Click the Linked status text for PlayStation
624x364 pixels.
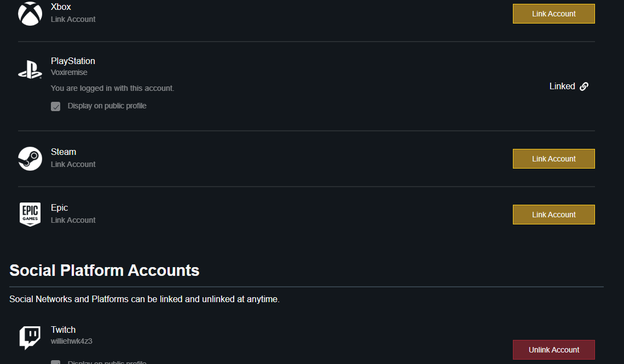(x=562, y=86)
